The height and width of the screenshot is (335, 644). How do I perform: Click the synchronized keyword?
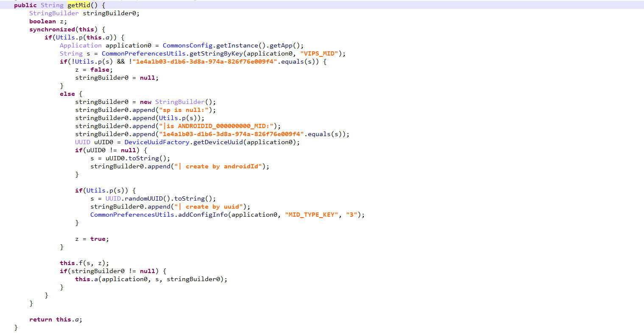coord(52,29)
